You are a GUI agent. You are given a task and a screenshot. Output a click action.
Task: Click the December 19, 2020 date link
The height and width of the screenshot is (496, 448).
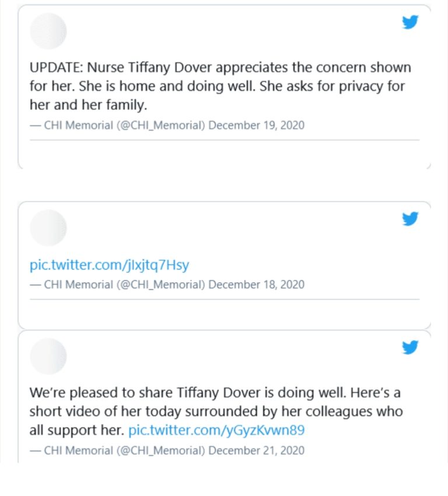click(x=257, y=125)
